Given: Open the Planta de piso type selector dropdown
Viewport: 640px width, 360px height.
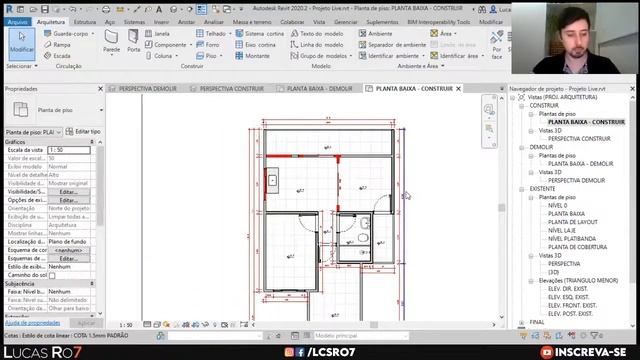Looking at the screenshot, I should (x=101, y=110).
